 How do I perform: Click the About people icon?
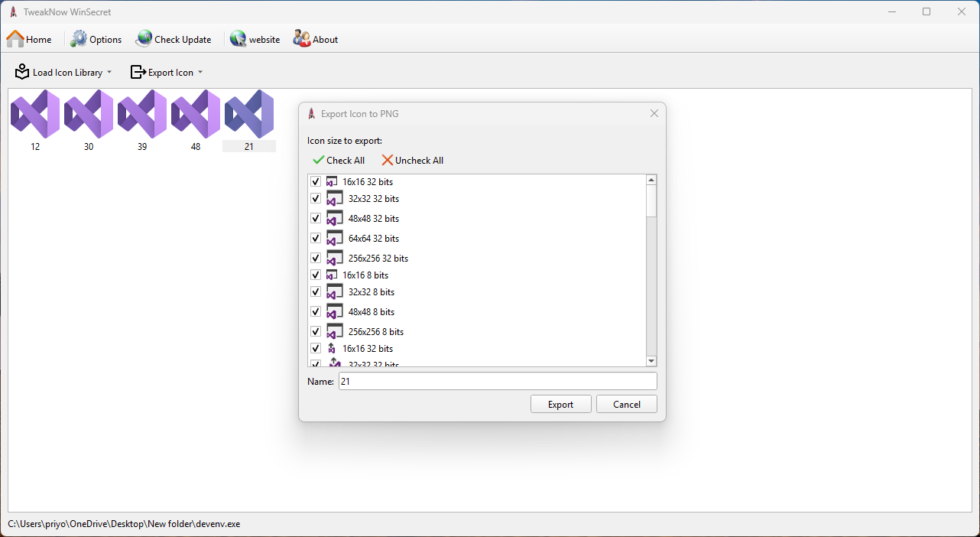tap(302, 39)
